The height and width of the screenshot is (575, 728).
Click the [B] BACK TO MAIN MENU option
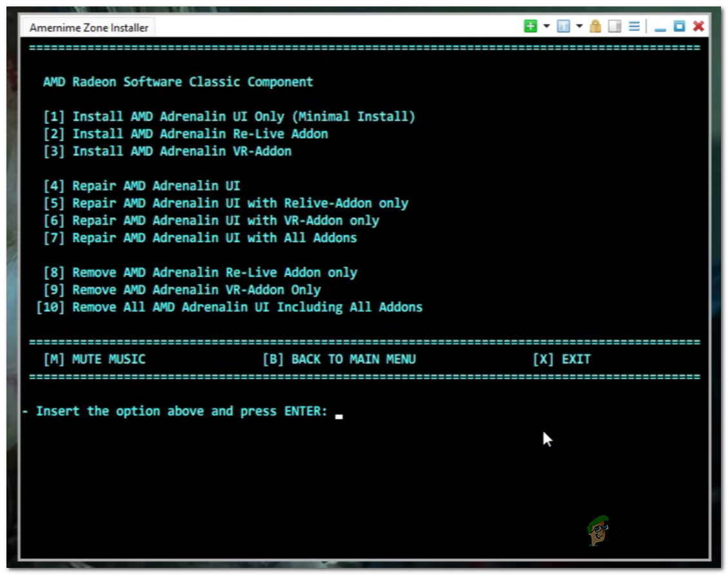tap(339, 359)
